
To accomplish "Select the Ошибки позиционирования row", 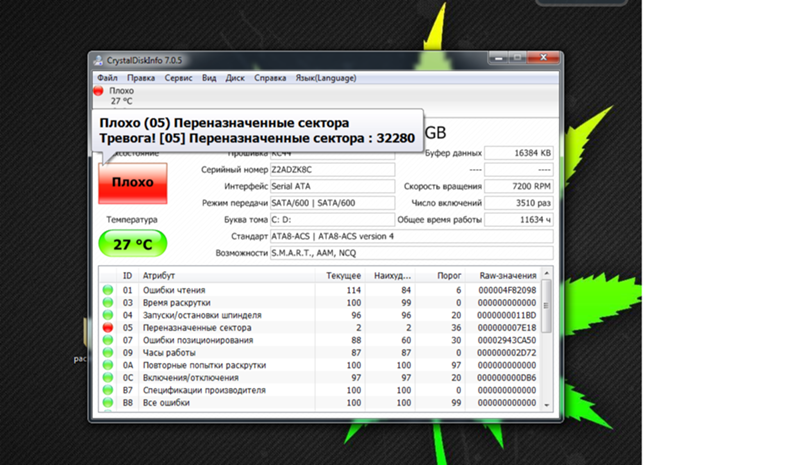I will (320, 340).
